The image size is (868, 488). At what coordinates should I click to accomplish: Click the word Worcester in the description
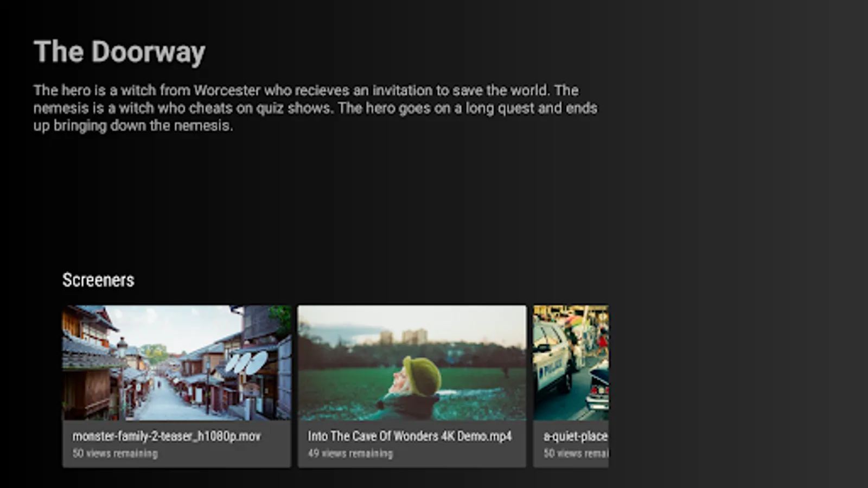pyautogui.click(x=227, y=91)
